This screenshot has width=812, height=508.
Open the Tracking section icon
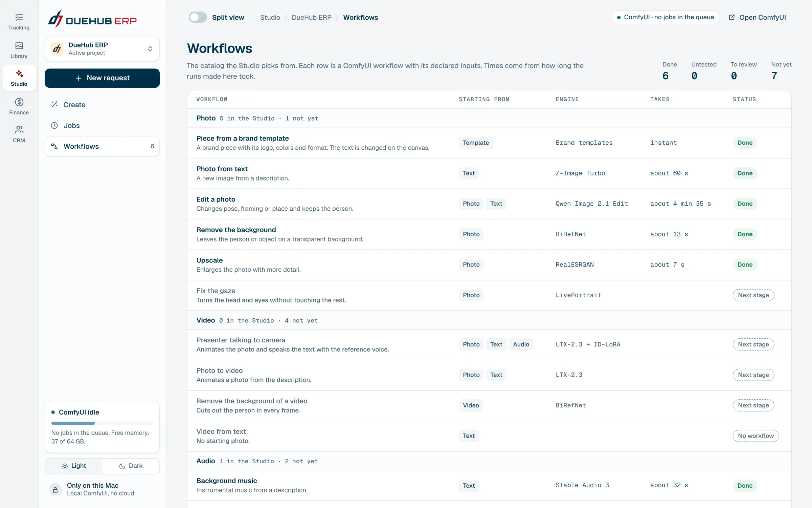point(19,17)
